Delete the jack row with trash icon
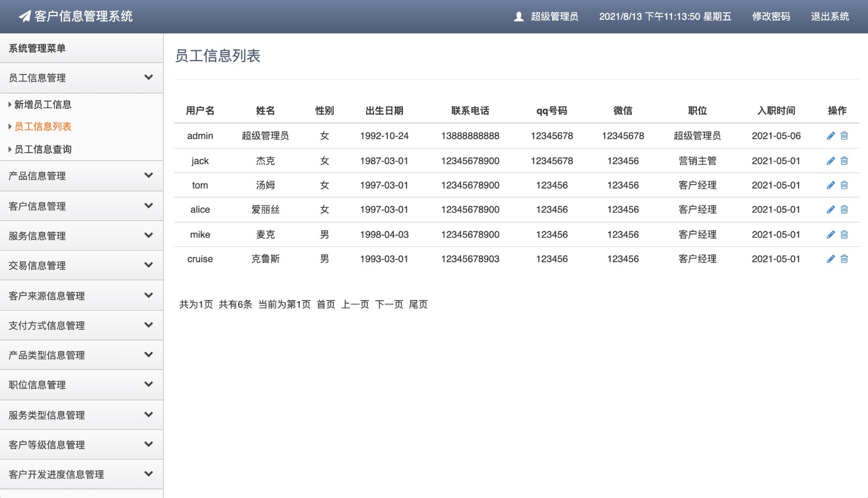 click(844, 161)
